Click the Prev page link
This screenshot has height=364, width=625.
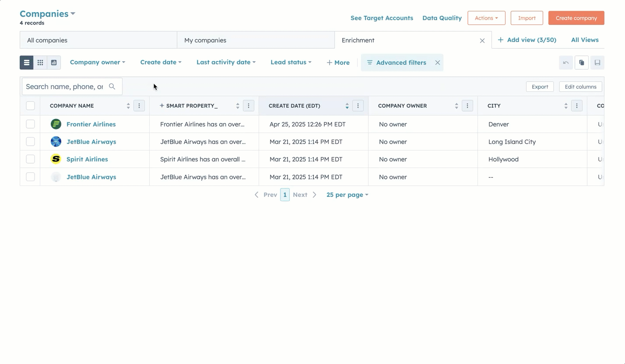[x=270, y=195]
